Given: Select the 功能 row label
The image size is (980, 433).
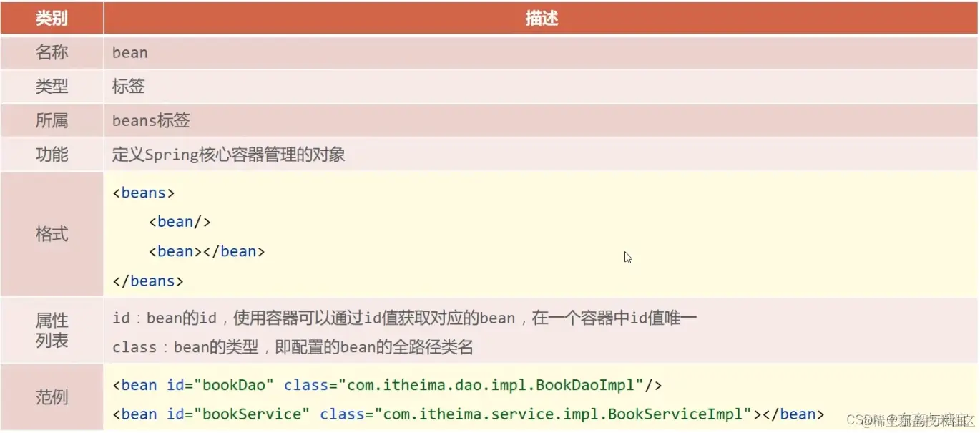Looking at the screenshot, I should tap(52, 155).
